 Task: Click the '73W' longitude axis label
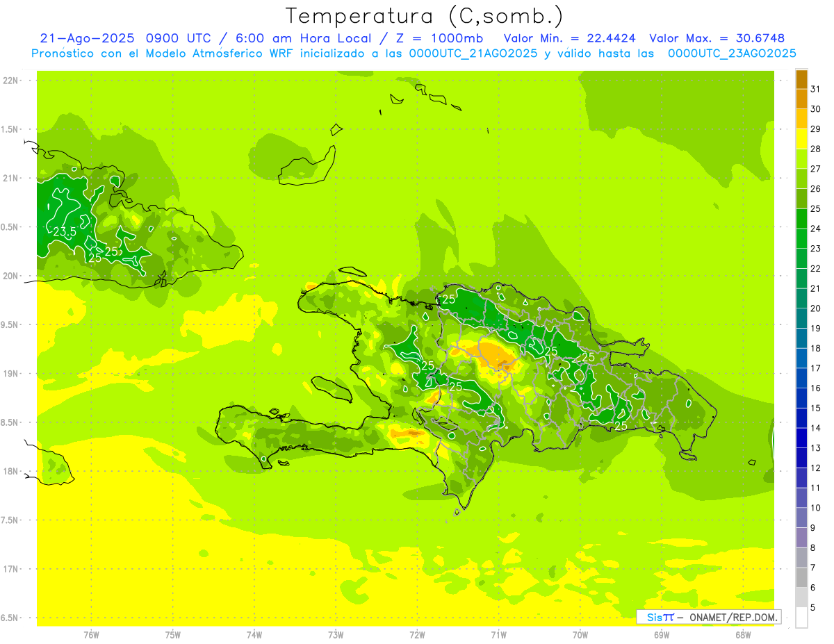(336, 634)
